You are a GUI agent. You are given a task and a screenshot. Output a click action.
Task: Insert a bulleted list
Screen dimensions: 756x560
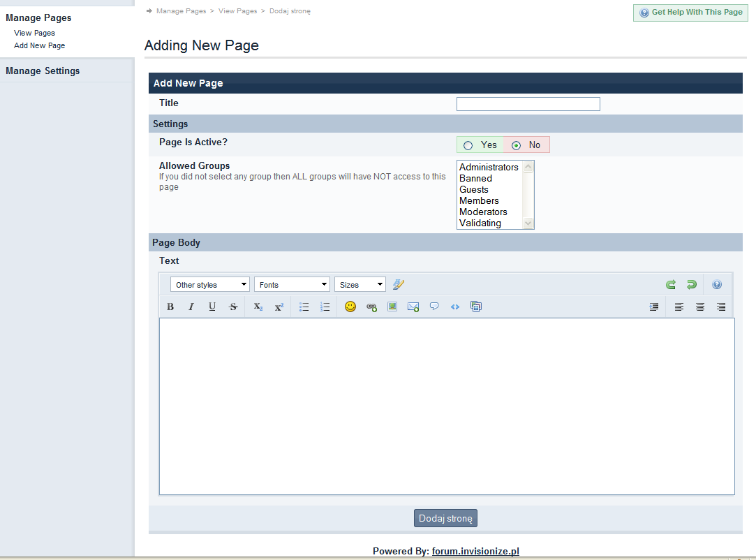click(x=304, y=307)
